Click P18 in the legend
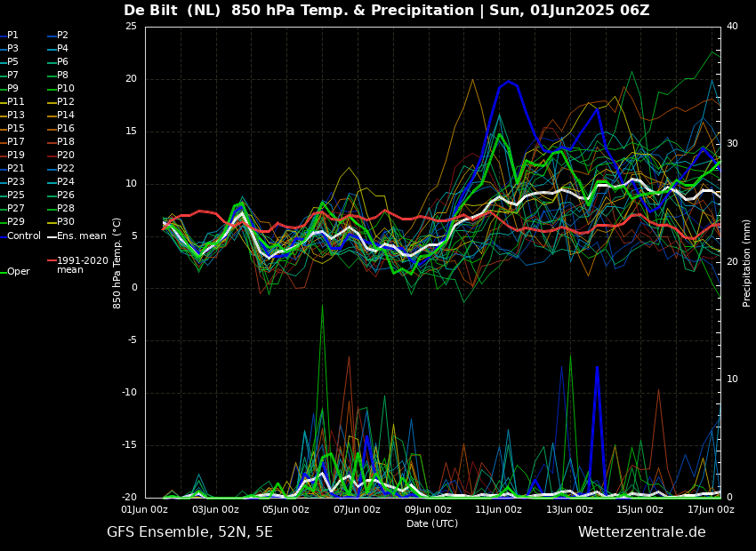This screenshot has width=756, height=551. [x=60, y=142]
